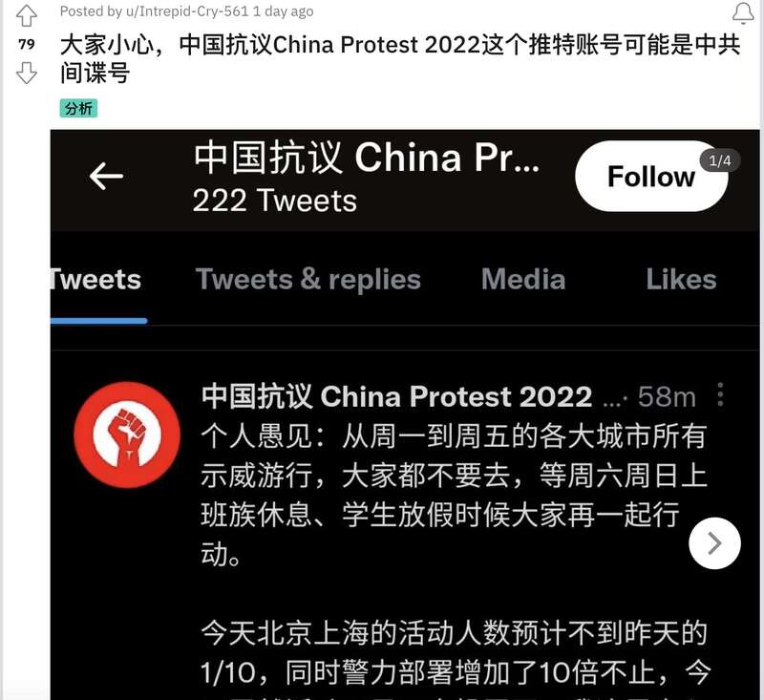
Task: Downvote the Reddit post
Action: [x=27, y=73]
